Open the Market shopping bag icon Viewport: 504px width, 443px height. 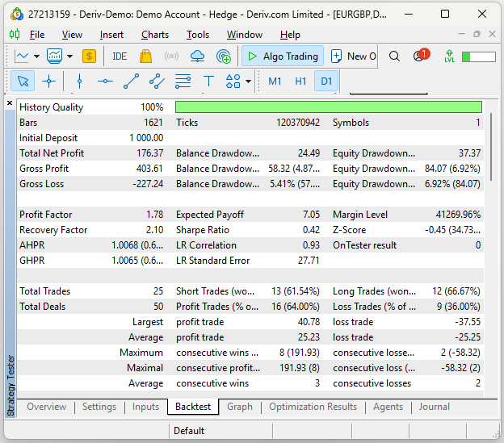[145, 56]
